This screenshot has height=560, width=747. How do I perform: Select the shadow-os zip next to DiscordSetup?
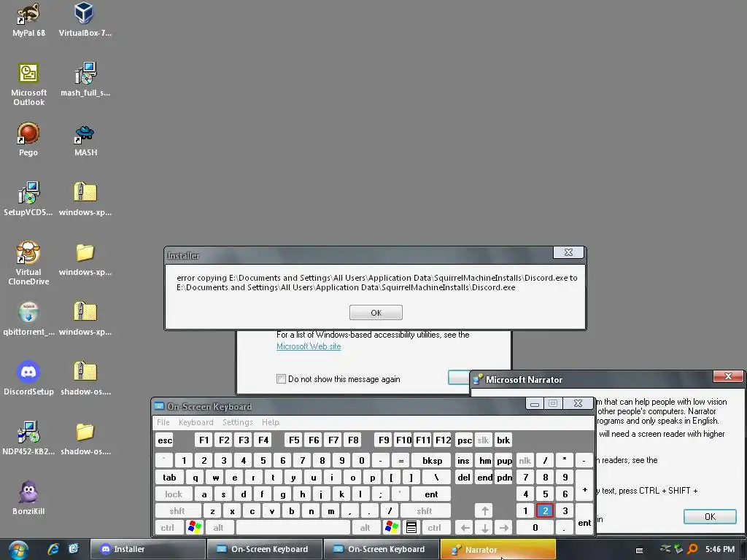[85, 378]
